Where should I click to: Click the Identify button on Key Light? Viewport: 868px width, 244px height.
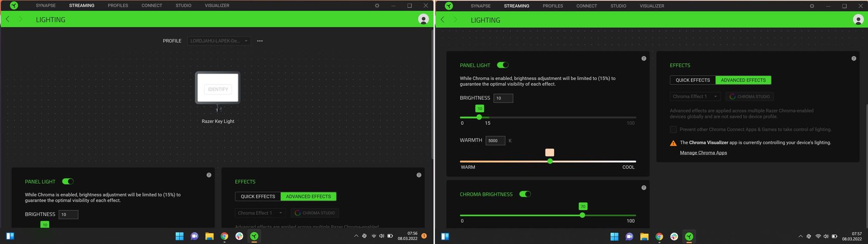pyautogui.click(x=218, y=89)
